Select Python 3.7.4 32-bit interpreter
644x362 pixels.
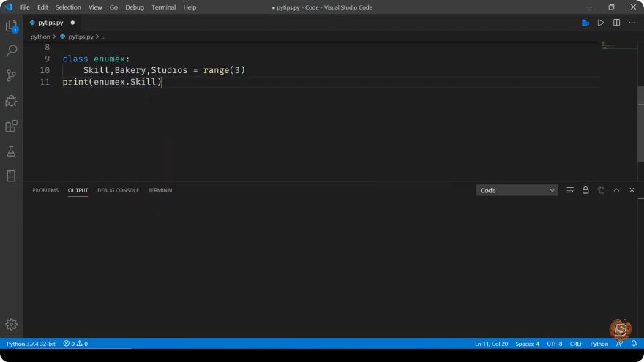(31, 344)
